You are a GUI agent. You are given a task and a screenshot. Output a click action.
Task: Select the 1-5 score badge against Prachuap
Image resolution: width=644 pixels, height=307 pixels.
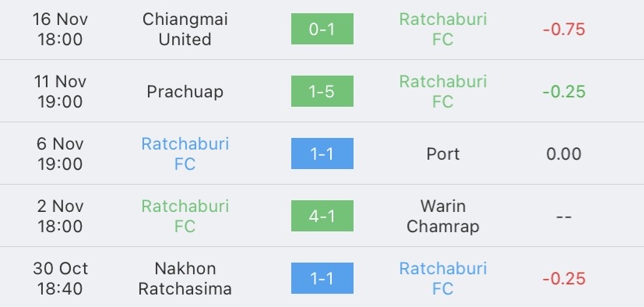(322, 91)
